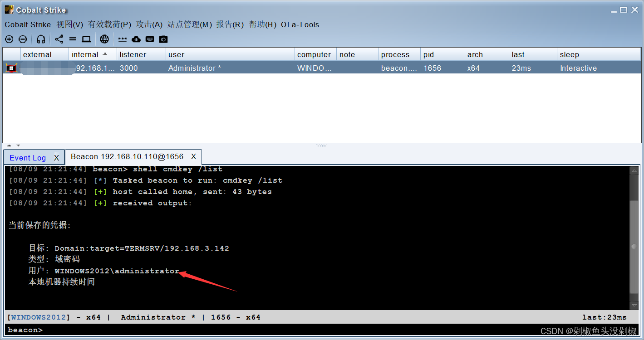The height and width of the screenshot is (340, 644).
Task: Sort sessions by note column header
Action: pos(358,54)
